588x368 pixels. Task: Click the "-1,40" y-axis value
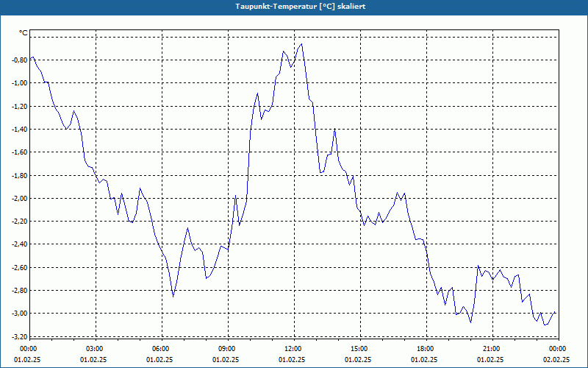pyautogui.click(x=20, y=130)
